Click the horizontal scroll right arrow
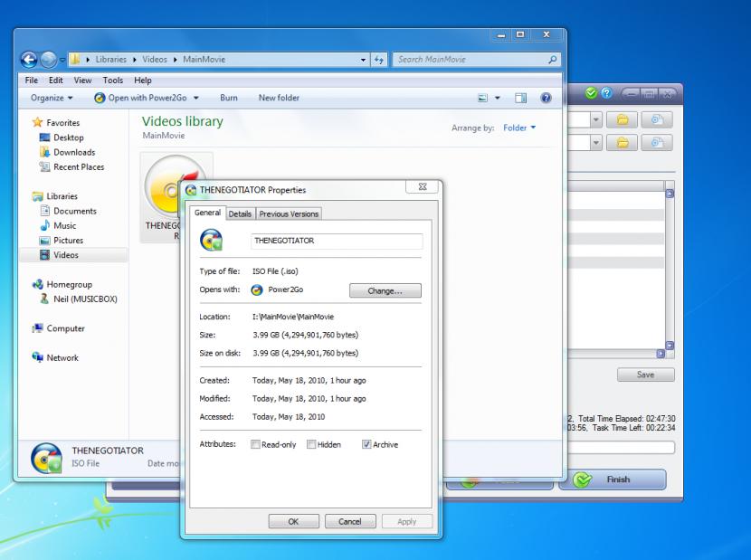The width and height of the screenshot is (751, 560). click(661, 354)
